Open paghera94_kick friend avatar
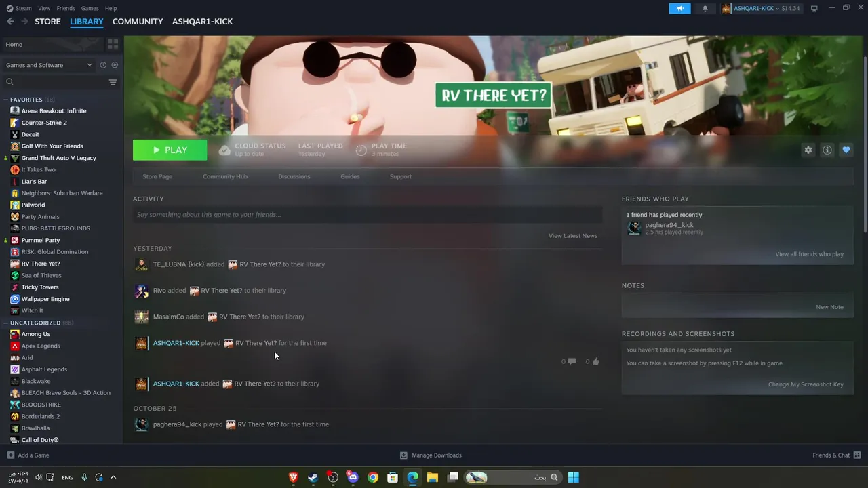 [634, 228]
